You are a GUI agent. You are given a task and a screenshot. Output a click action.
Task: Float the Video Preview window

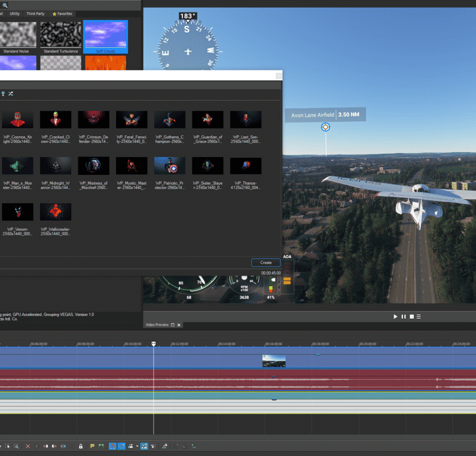(173, 325)
